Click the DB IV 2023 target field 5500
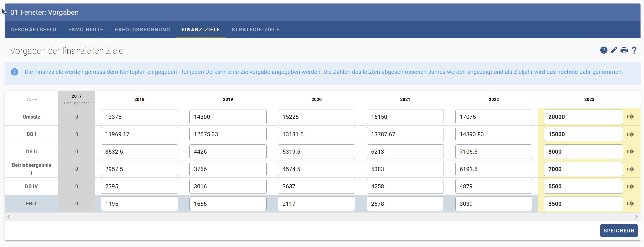Screen dimensions: 644x247 [x=583, y=186]
